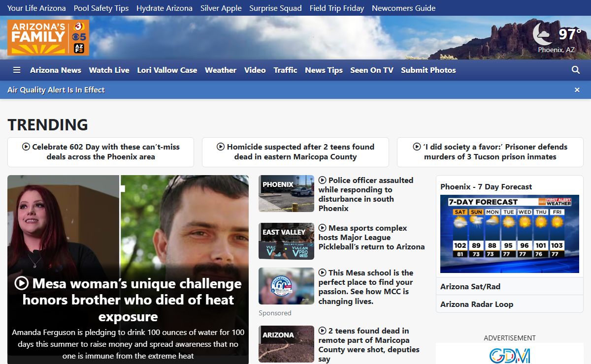Select Seen On TV navigation item
The width and height of the screenshot is (591, 364).
[x=372, y=70]
